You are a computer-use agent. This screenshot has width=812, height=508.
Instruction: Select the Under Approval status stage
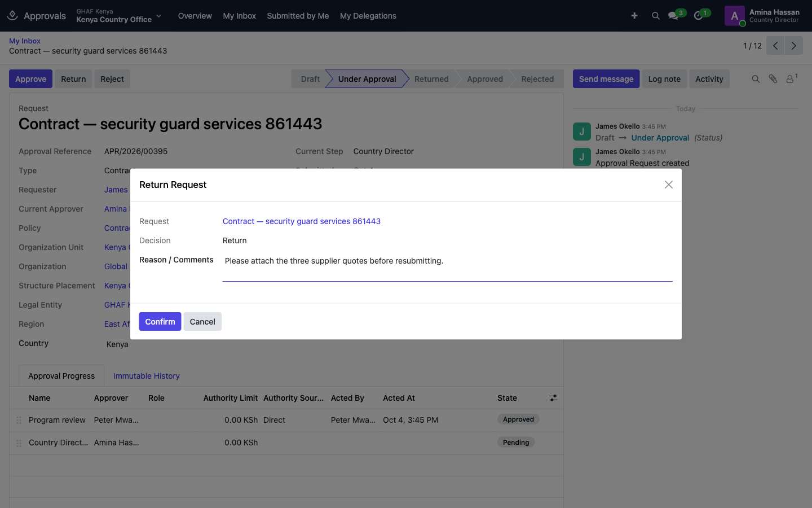click(367, 79)
